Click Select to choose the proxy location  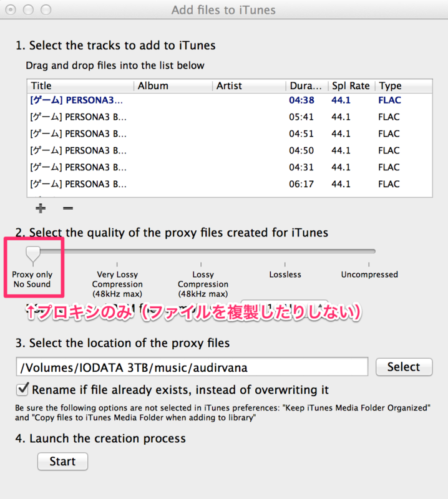[404, 367]
